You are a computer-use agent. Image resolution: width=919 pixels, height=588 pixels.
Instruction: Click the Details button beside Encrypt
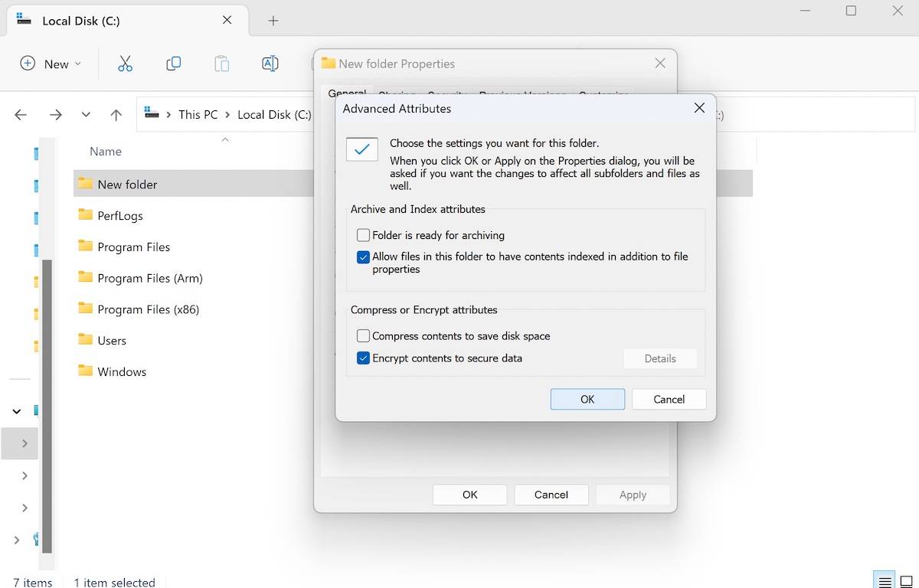[660, 358]
